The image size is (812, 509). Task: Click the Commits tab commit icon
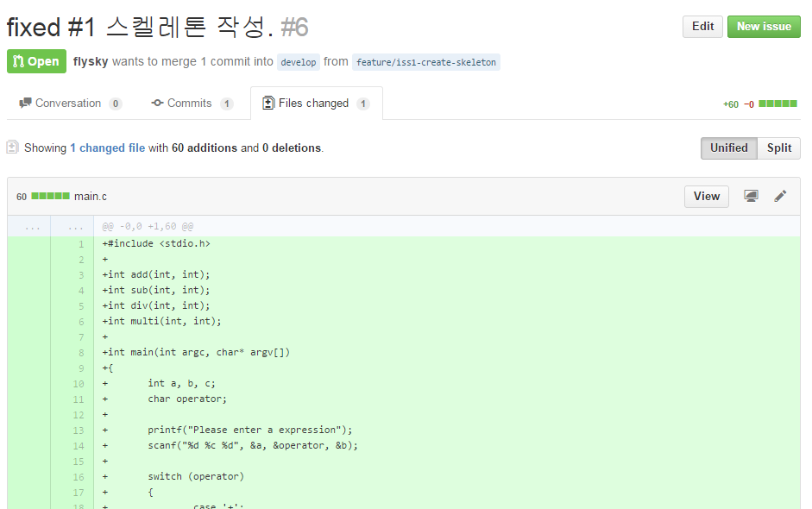tap(157, 103)
